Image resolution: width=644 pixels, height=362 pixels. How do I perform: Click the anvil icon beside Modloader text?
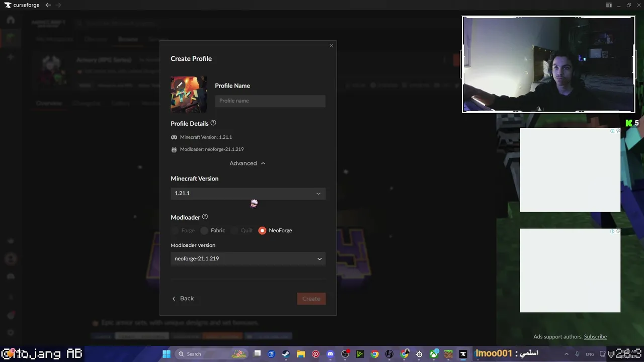(174, 149)
